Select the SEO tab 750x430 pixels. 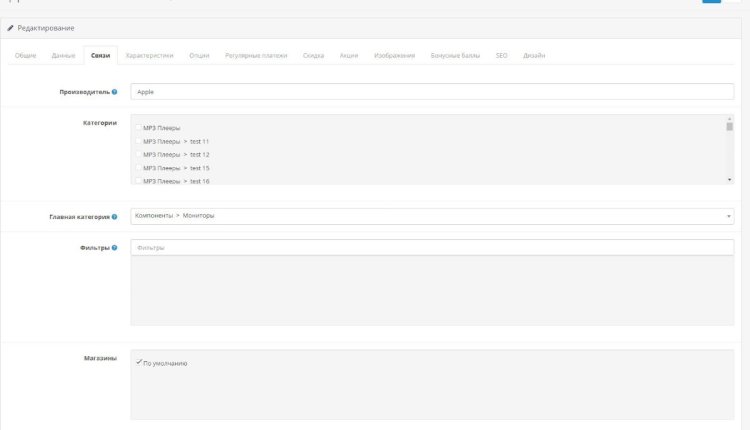(501, 55)
